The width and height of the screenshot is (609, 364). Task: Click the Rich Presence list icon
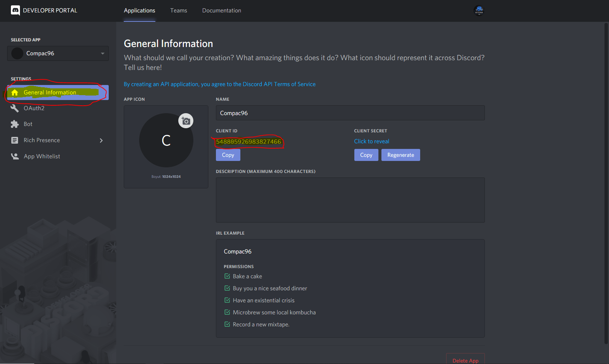pyautogui.click(x=15, y=140)
